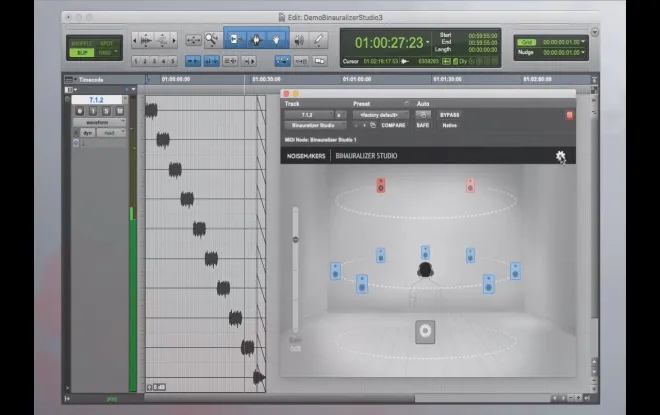The width and height of the screenshot is (660, 415).
Task: Select the Grabber hand tool
Action: 277,40
